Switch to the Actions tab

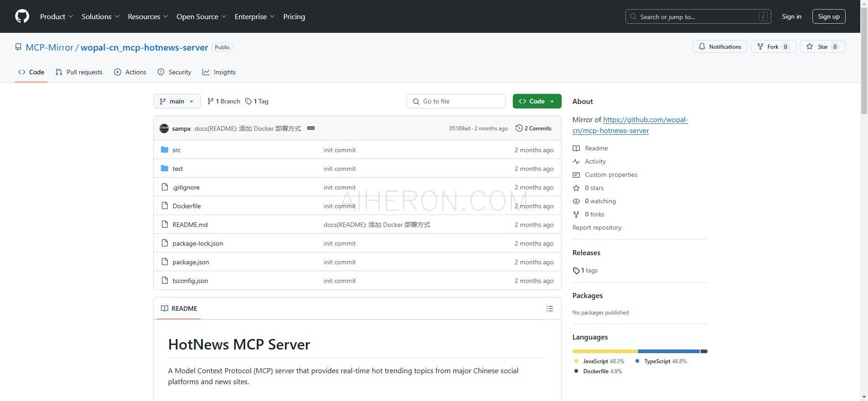130,72
